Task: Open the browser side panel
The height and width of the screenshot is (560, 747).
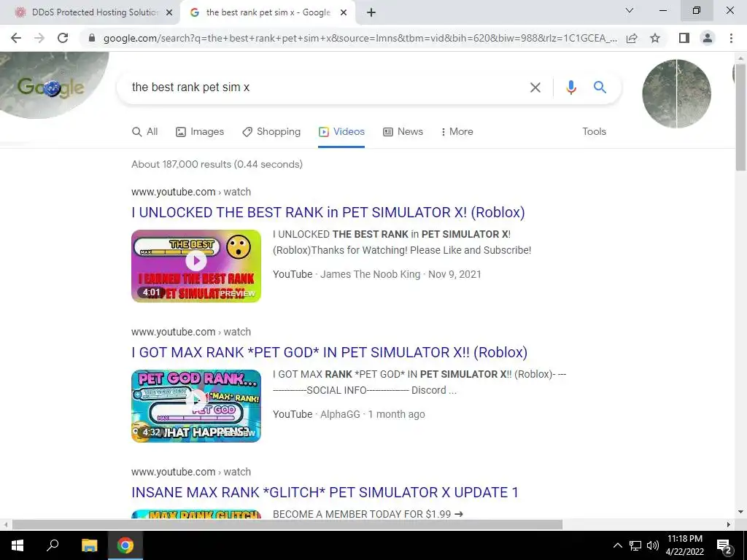Action: coord(684,38)
